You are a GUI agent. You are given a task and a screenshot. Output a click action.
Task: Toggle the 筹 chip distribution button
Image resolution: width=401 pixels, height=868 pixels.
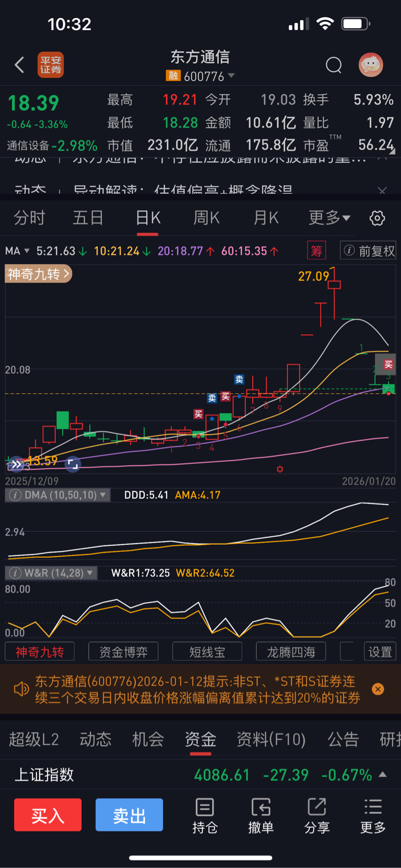[x=316, y=251]
